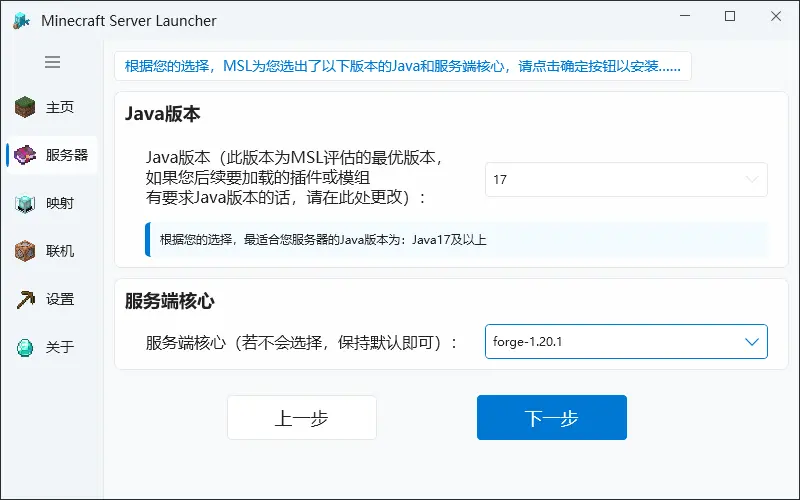The height and width of the screenshot is (500, 800).
Task: Expand the forge-1.20.1 server core dropdown
Action: [x=626, y=341]
